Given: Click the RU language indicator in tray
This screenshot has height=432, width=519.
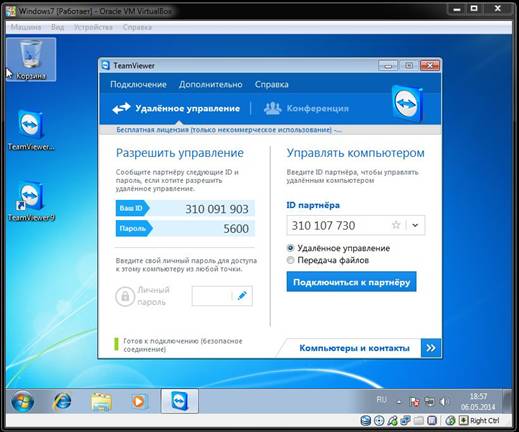Looking at the screenshot, I should (381, 399).
